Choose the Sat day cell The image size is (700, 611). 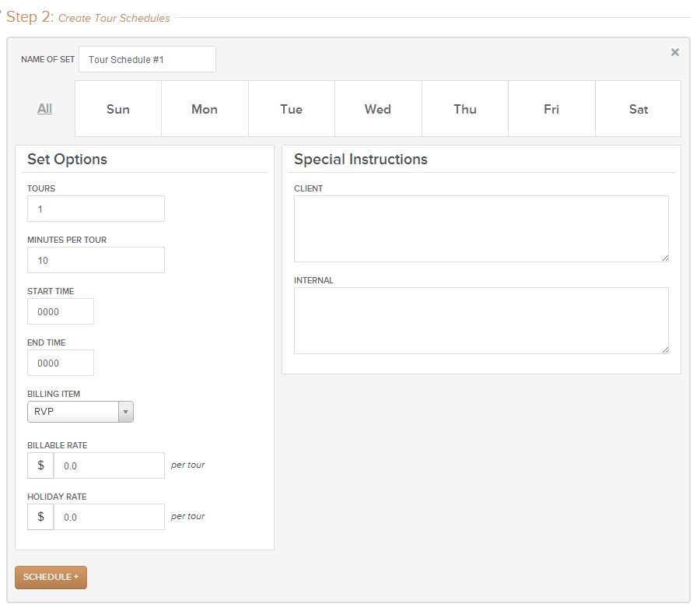(638, 109)
